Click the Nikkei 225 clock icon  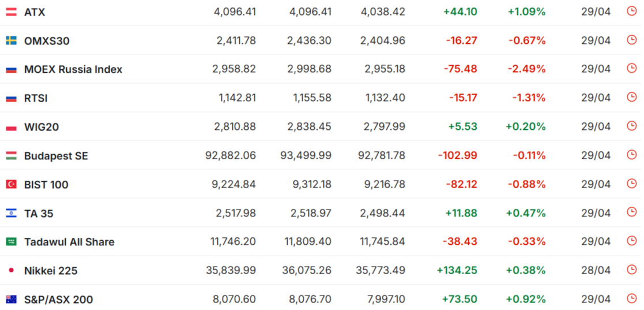[x=631, y=270]
